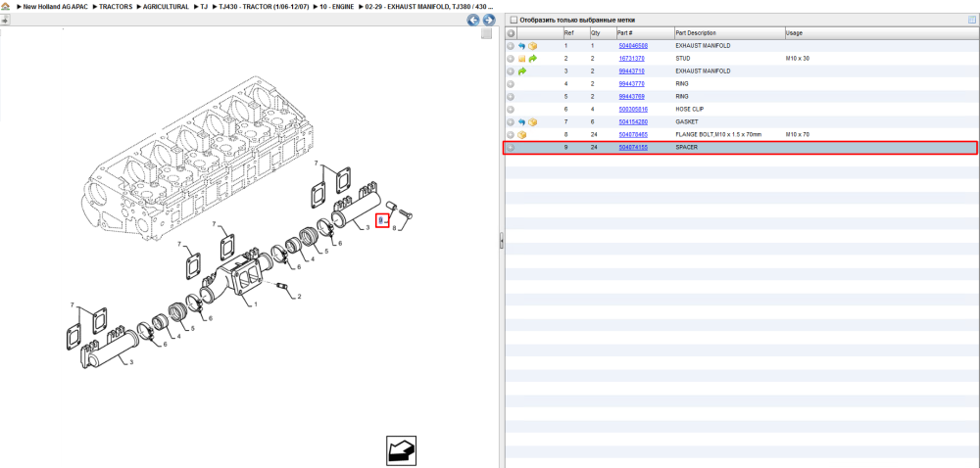Click the small square icon above diagram
Image resolution: width=980 pixels, height=468 pixels.
click(x=486, y=34)
